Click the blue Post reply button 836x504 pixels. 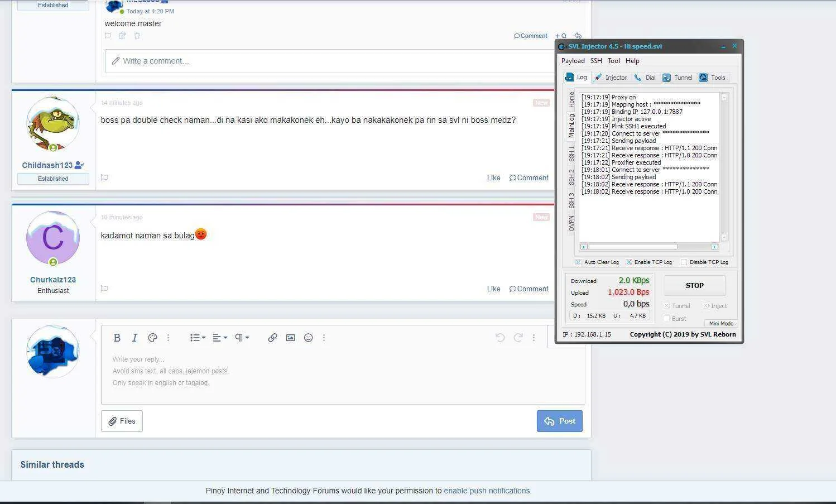pos(560,421)
